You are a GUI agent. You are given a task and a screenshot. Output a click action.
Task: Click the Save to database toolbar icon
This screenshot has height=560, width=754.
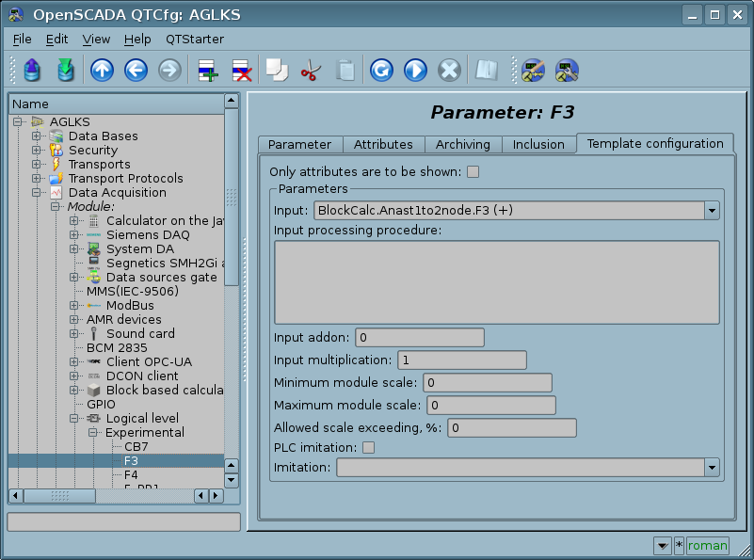pos(65,71)
